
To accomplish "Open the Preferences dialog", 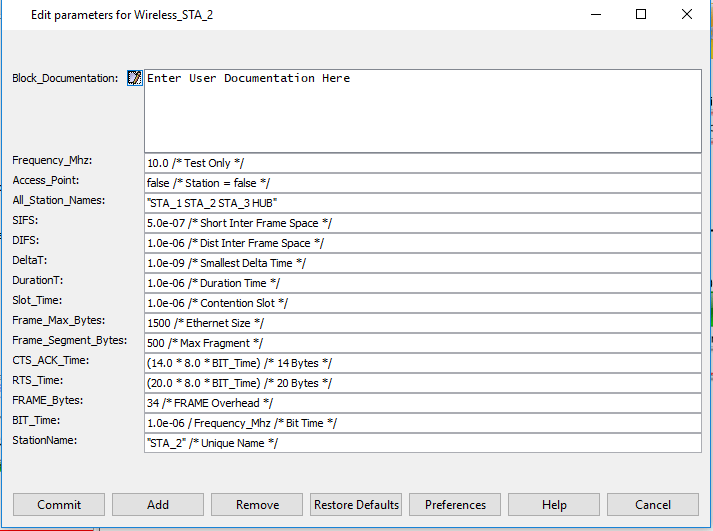I will tap(455, 505).
